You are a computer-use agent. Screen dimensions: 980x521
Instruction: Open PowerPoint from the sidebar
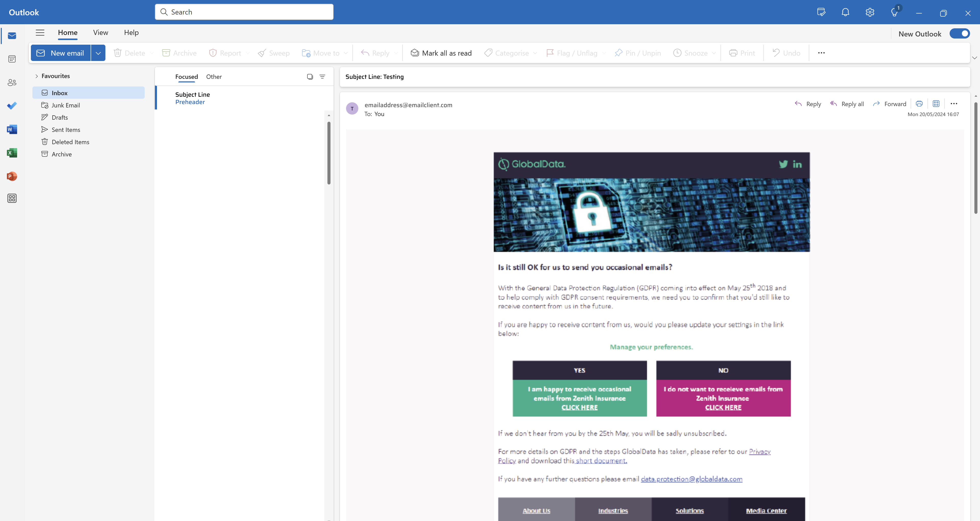click(12, 176)
